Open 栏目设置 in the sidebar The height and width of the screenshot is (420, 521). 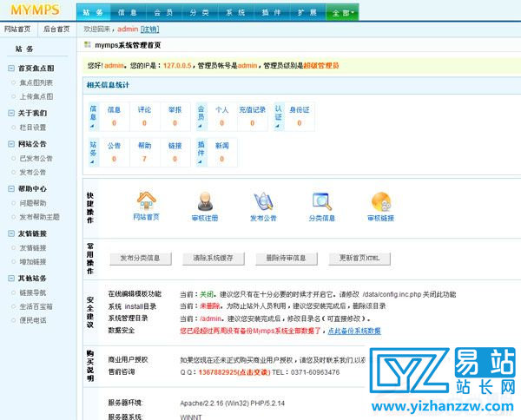[33, 128]
